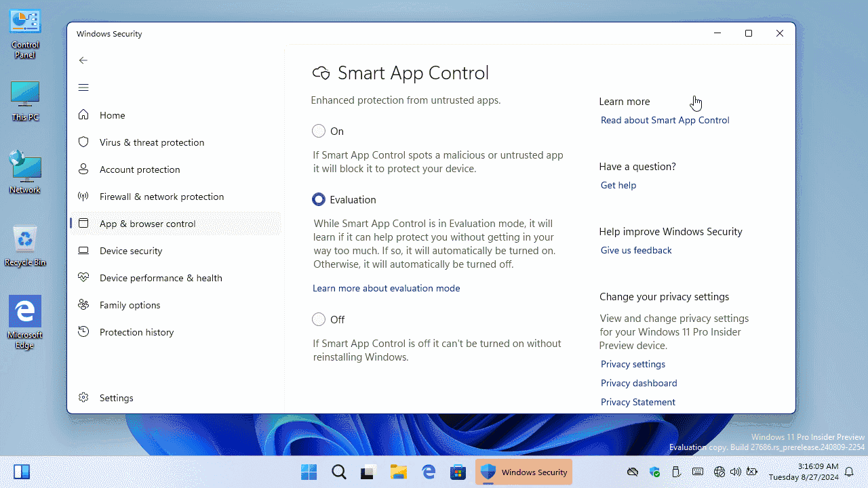Open the hamburger navigation menu
Screen dimensions: 868x488
83,87
